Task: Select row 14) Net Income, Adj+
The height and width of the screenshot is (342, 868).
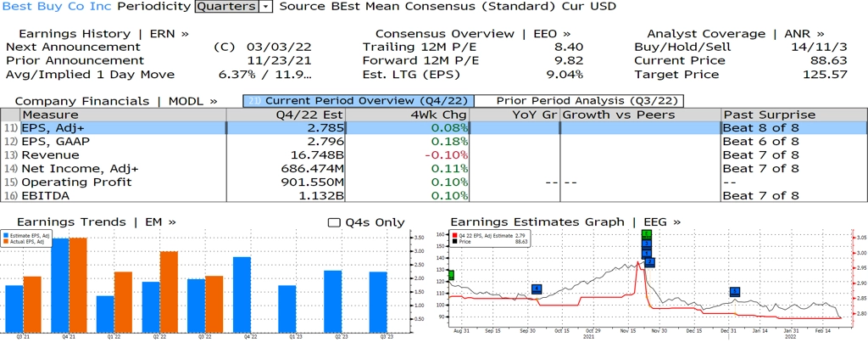Action: pyautogui.click(x=433, y=169)
